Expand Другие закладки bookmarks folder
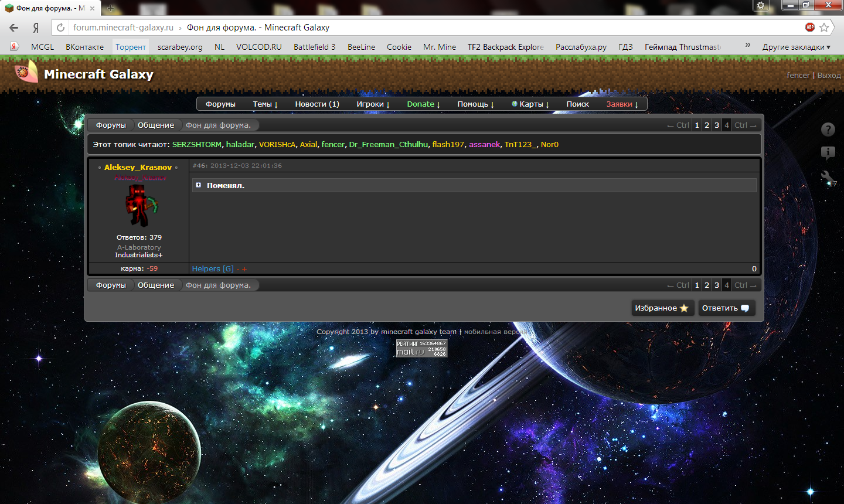The height and width of the screenshot is (504, 844). (x=797, y=47)
